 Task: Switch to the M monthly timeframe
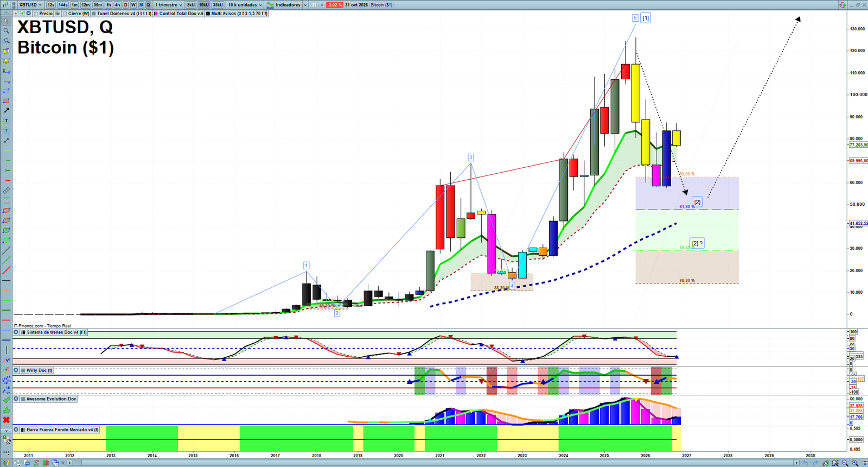[141, 5]
